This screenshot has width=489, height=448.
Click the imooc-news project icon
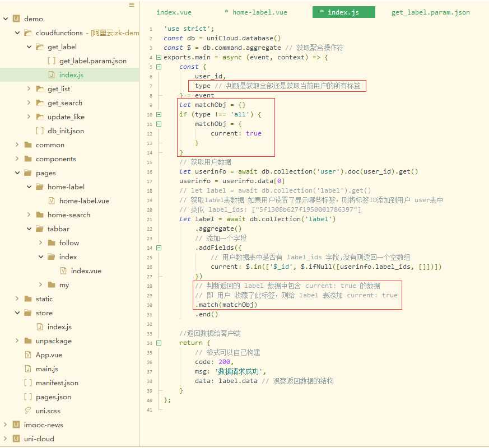coord(16,424)
